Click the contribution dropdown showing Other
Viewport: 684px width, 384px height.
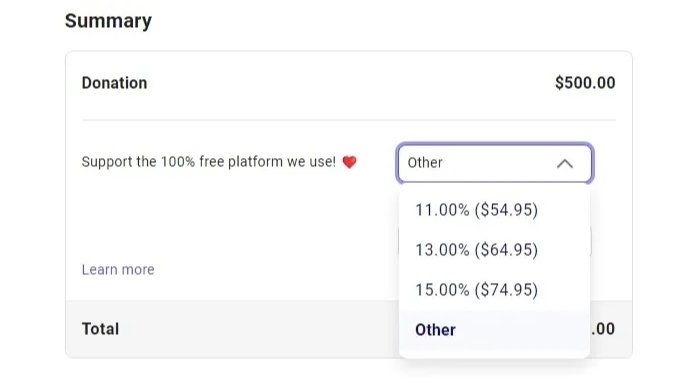click(x=495, y=163)
